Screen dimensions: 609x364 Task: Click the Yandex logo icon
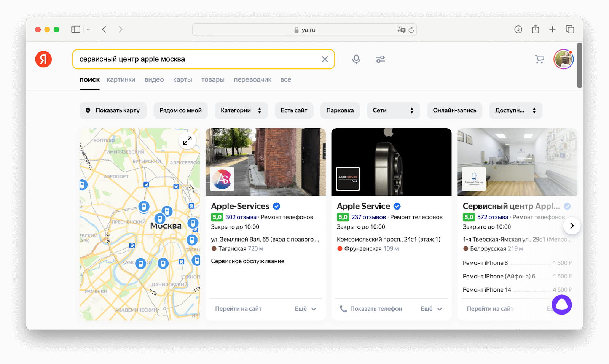tap(43, 59)
